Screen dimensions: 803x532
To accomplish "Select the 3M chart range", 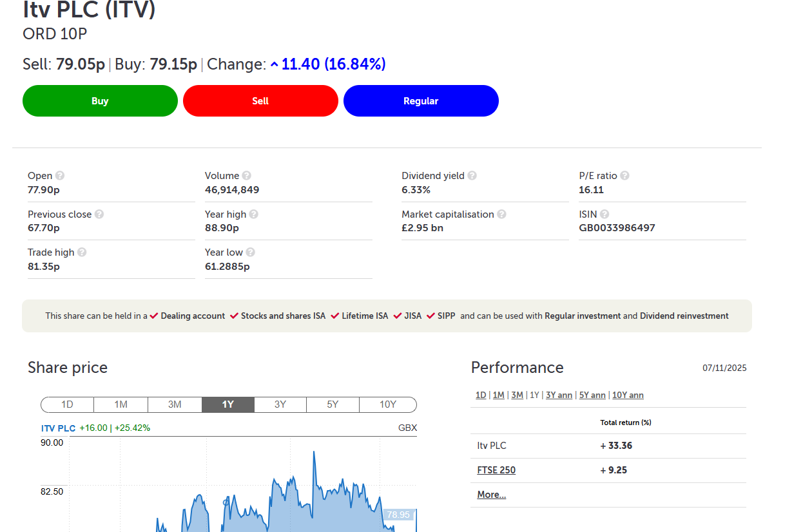I will pos(175,404).
